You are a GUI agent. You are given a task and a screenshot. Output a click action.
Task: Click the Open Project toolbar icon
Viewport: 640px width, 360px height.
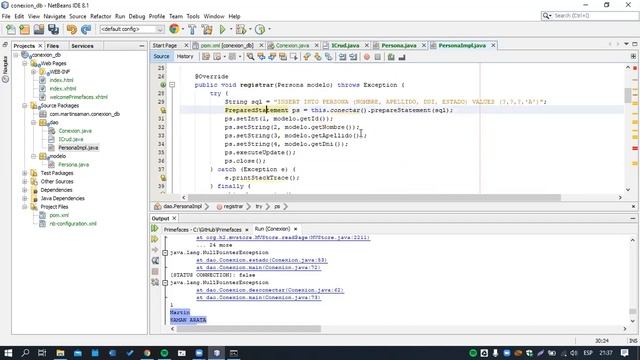[x=39, y=29]
